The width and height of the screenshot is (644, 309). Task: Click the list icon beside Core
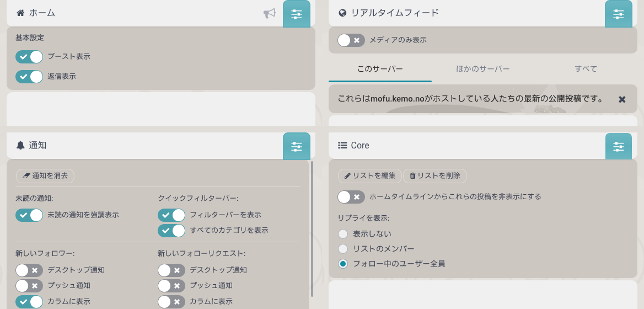[x=342, y=145]
